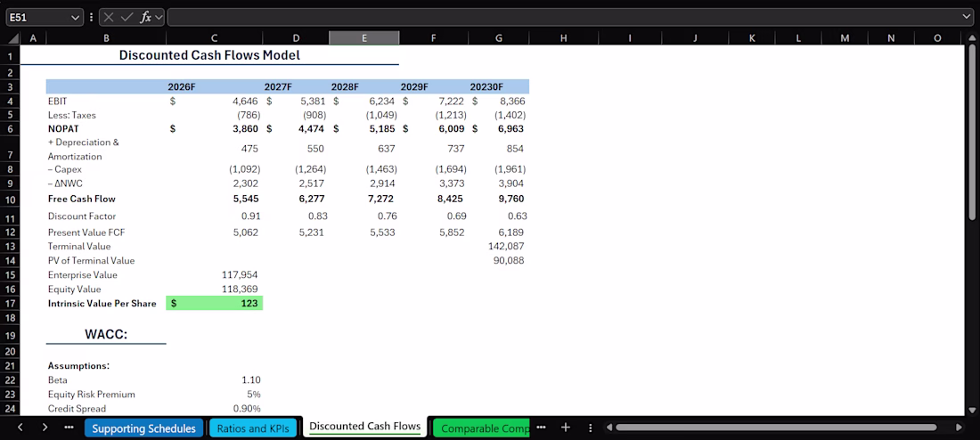
Task: Open the Comparable Comp sheet tab
Action: coord(481,428)
